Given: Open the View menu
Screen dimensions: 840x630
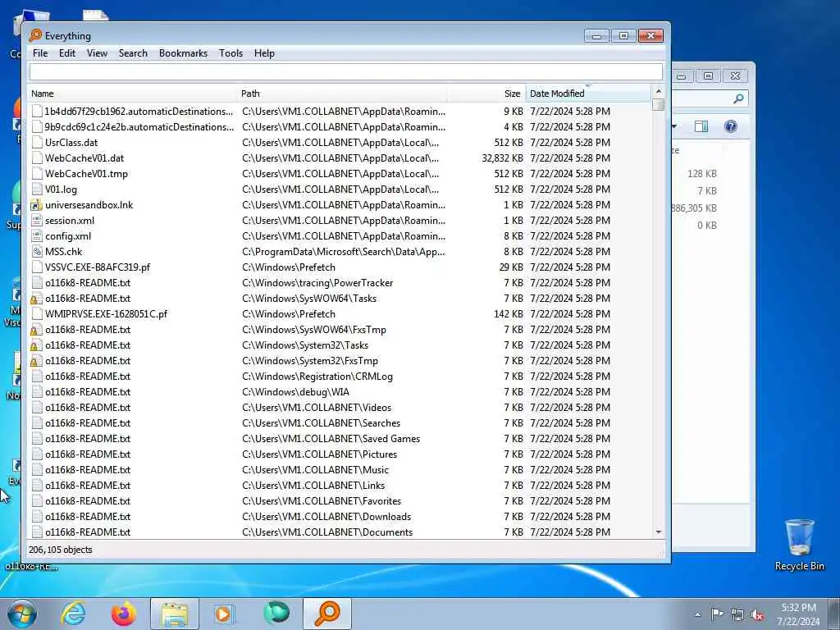Looking at the screenshot, I should 97,53.
